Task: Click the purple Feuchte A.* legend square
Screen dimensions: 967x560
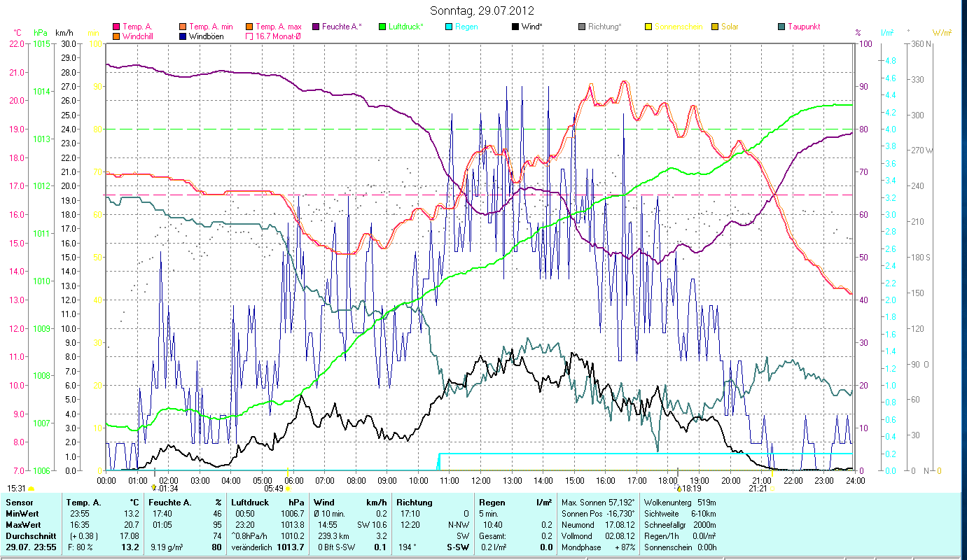Action: click(x=315, y=27)
